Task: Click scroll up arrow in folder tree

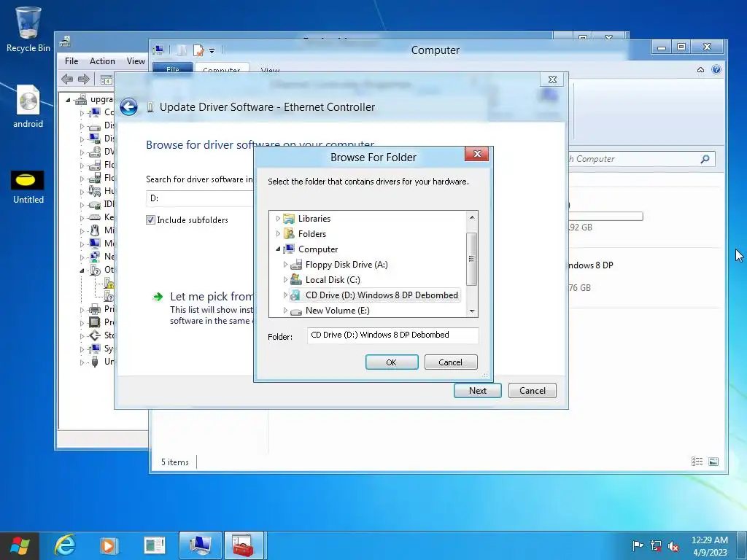Action: 472,217
